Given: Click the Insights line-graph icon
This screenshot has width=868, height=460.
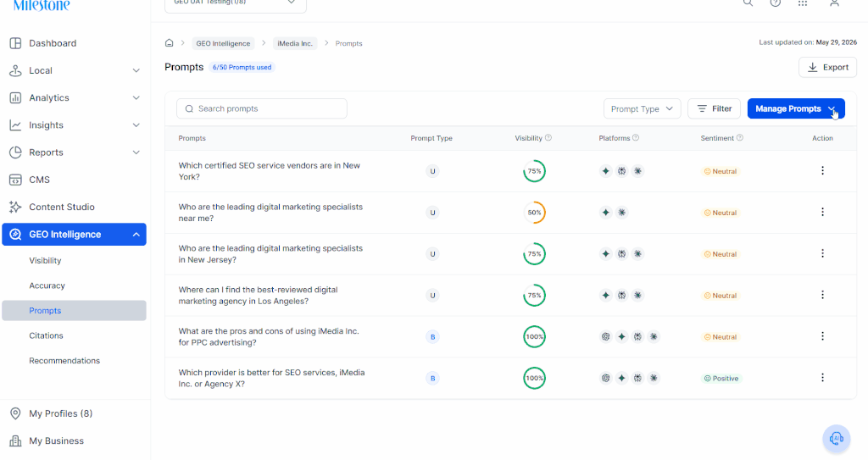Looking at the screenshot, I should pos(15,125).
